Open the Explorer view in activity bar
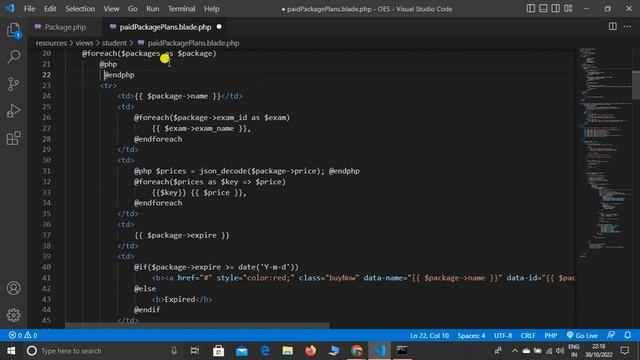Image resolution: width=640 pixels, height=360 pixels. (x=13, y=31)
